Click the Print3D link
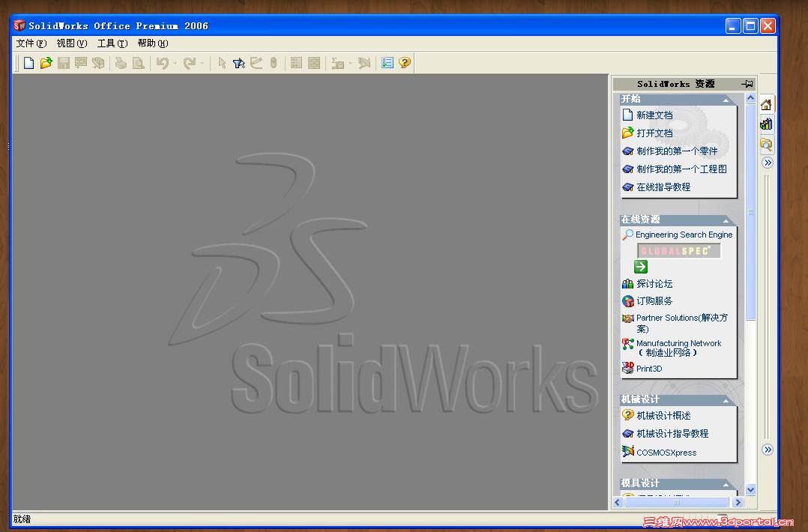Viewport: 808px width, 532px height. (649, 369)
